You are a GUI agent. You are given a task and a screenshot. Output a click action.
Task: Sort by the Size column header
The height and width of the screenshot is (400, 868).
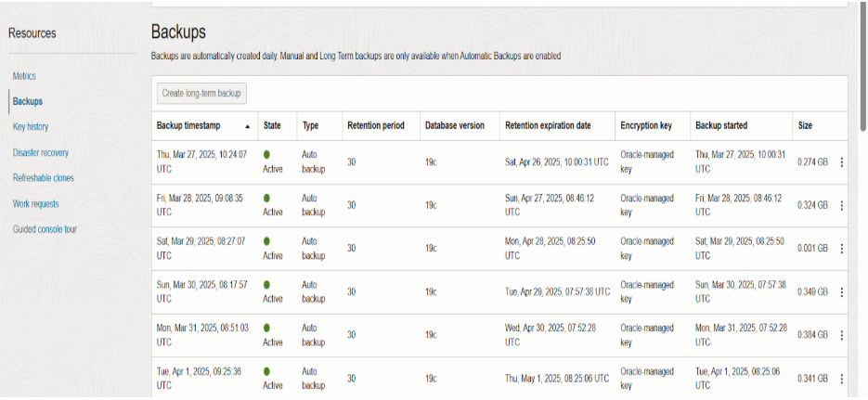[805, 125]
